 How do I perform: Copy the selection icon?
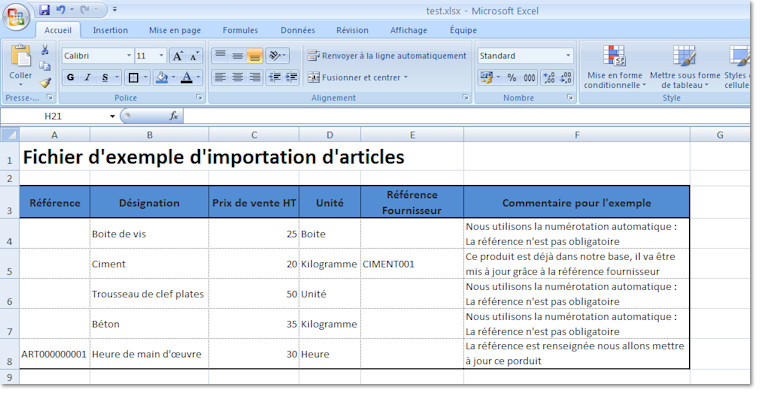click(x=45, y=66)
